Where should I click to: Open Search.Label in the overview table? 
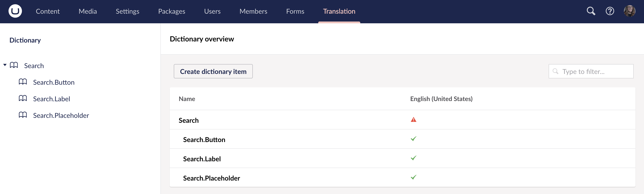(202, 159)
